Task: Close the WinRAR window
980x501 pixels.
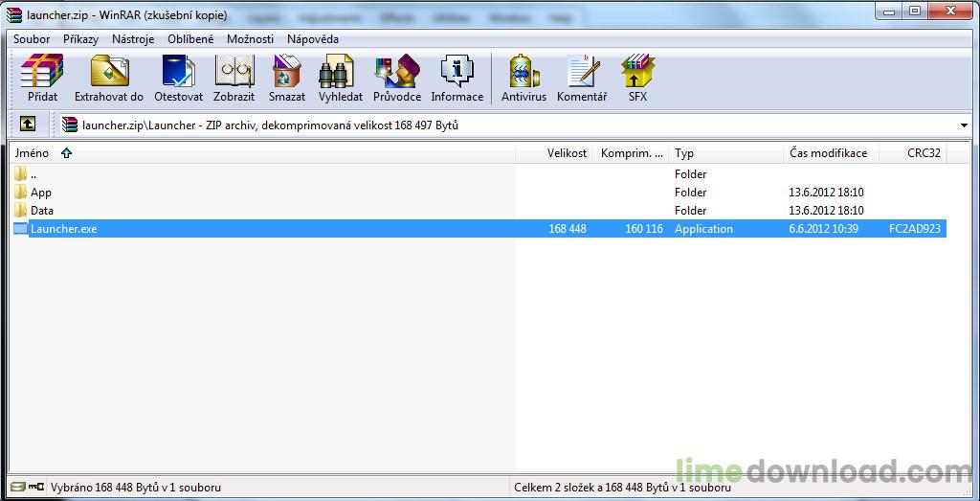Action: [950, 11]
